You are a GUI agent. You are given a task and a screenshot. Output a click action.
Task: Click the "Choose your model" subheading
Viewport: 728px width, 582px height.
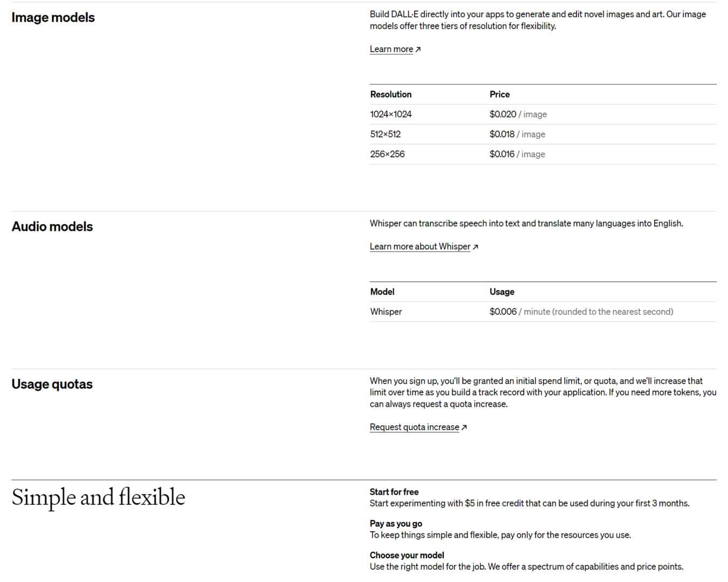[407, 555]
